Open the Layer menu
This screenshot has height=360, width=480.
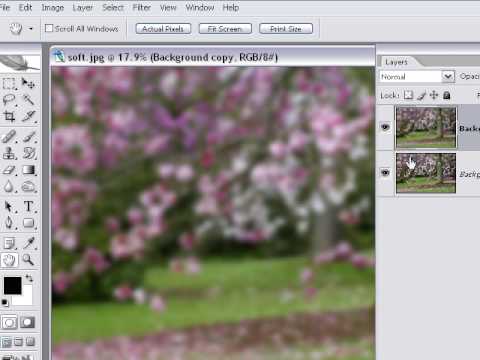coord(83,7)
